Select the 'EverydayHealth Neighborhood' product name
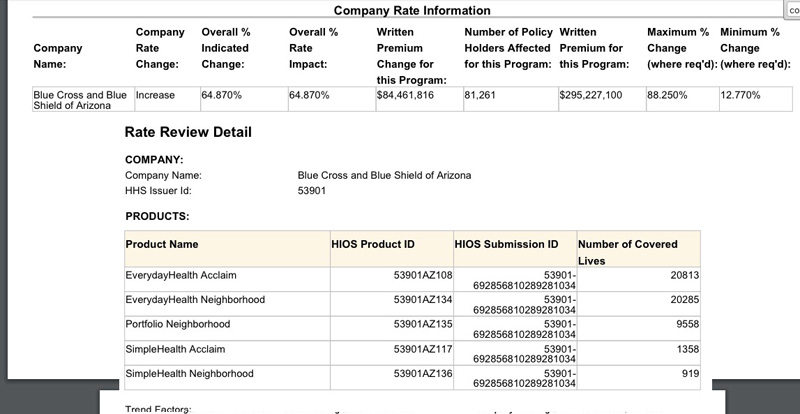Viewport: 800px width, 414px height. (195, 300)
